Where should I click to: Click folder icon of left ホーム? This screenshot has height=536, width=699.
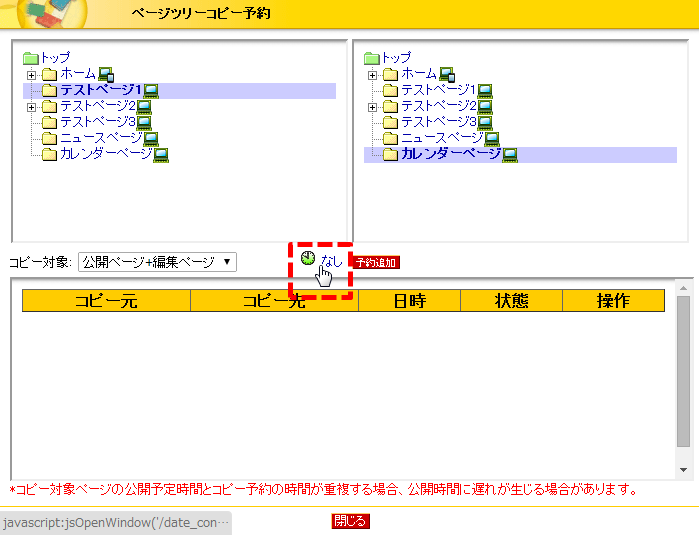[49, 74]
